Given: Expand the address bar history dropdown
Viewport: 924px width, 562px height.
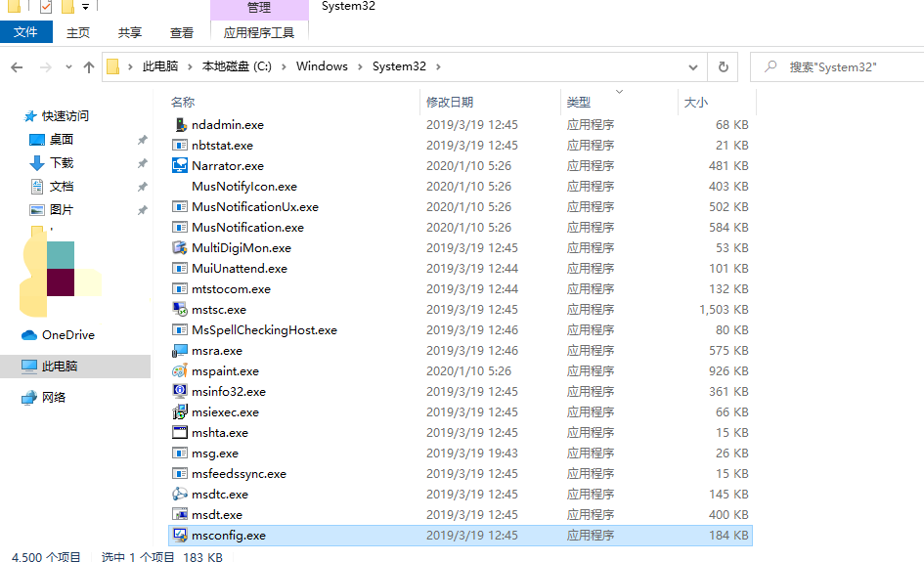Looking at the screenshot, I should [x=693, y=67].
